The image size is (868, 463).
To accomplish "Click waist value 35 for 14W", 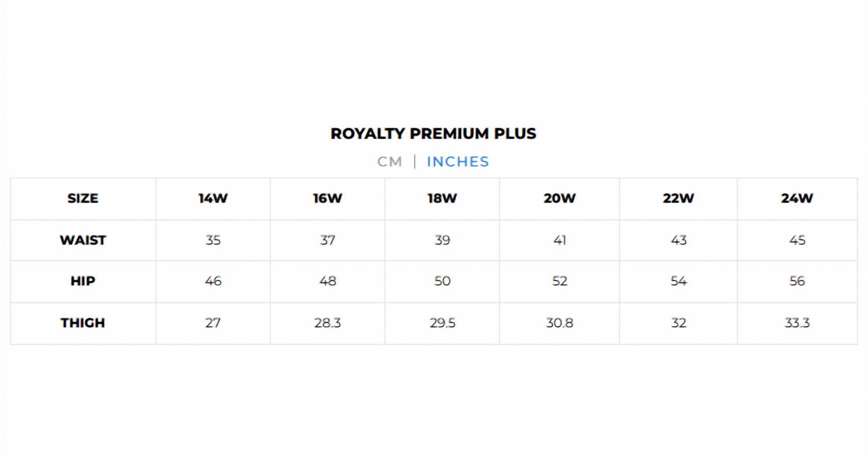I will (213, 240).
